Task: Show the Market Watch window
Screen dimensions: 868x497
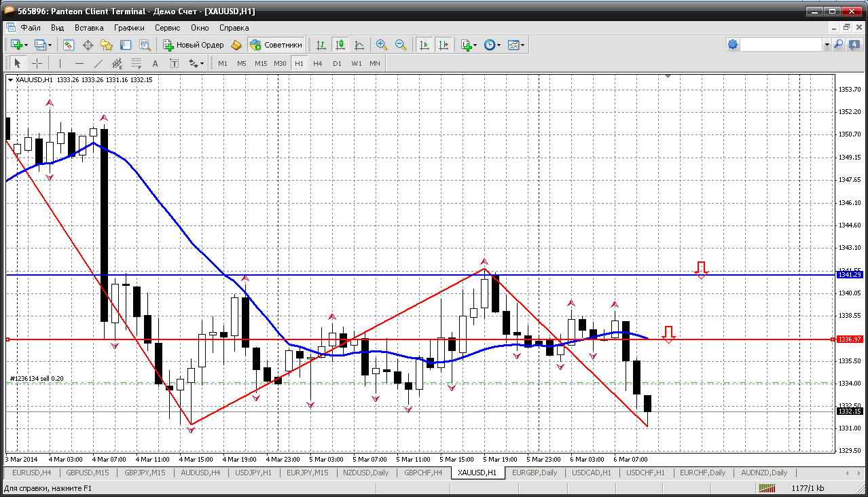Action: [69, 45]
